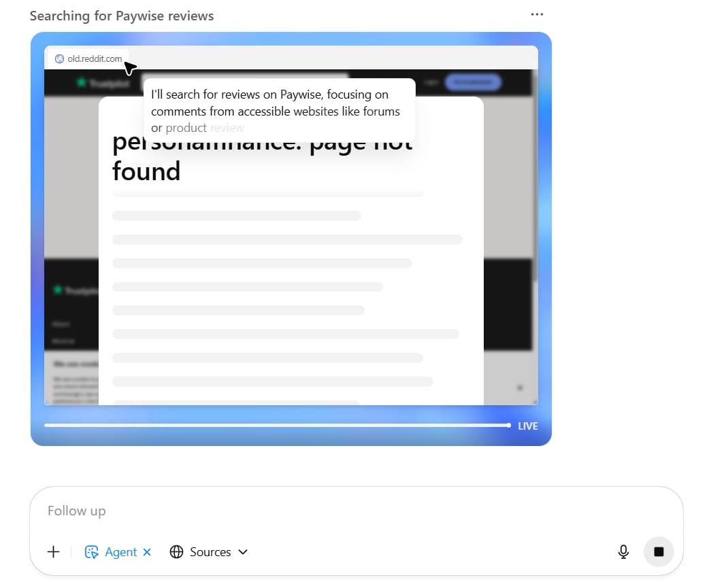728x582 pixels.
Task: Click the Follow up input field
Action: 356,511
